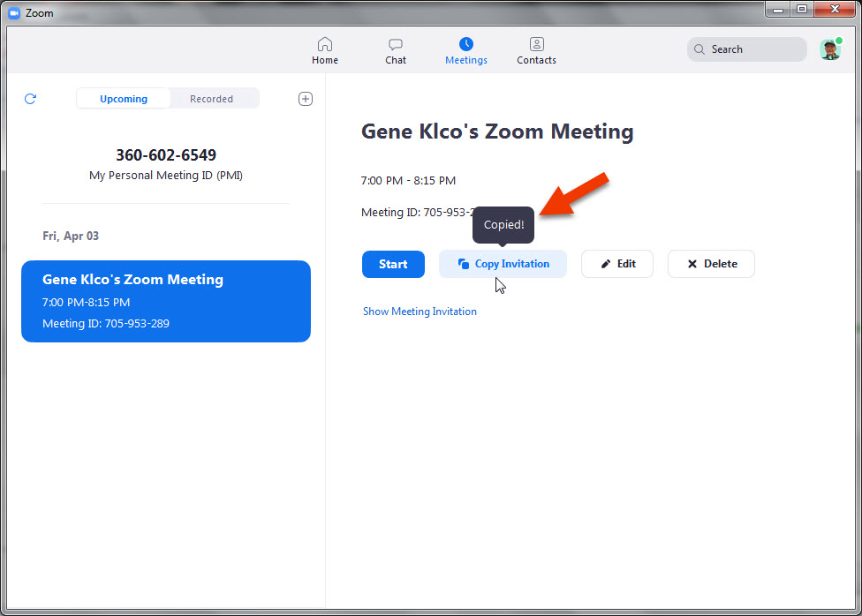This screenshot has width=862, height=616.
Task: Open the profile avatar menu
Action: point(831,49)
